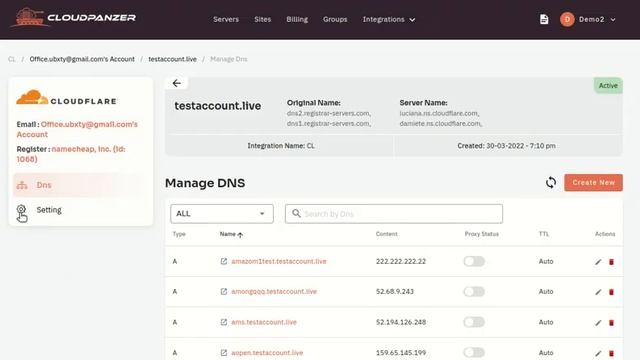Click the Dns network icon in sidebar
The height and width of the screenshot is (360, 640).
pos(22,185)
